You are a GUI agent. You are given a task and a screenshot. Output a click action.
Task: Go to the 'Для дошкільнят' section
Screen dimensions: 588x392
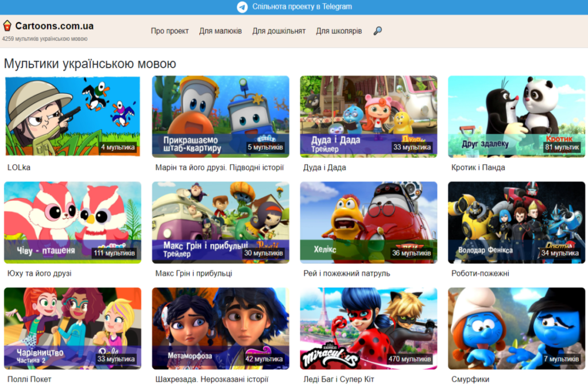pyautogui.click(x=278, y=31)
